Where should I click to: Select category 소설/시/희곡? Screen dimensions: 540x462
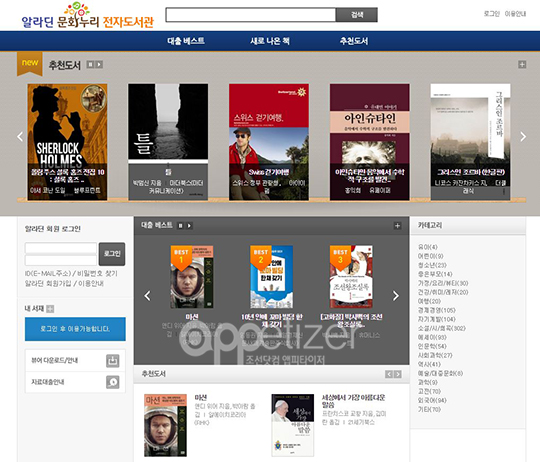[x=442, y=328]
